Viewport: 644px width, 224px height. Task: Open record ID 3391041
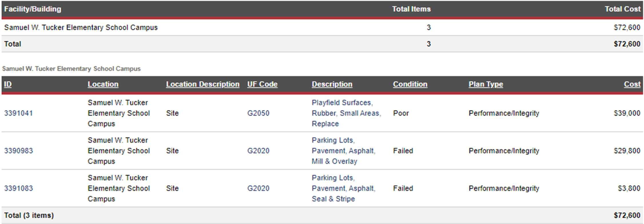pos(19,113)
